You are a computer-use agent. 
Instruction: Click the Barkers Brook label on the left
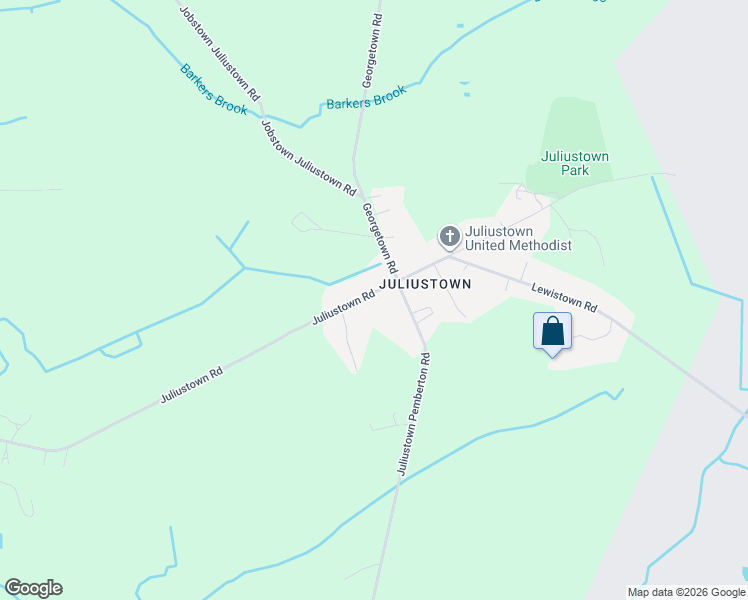[213, 90]
